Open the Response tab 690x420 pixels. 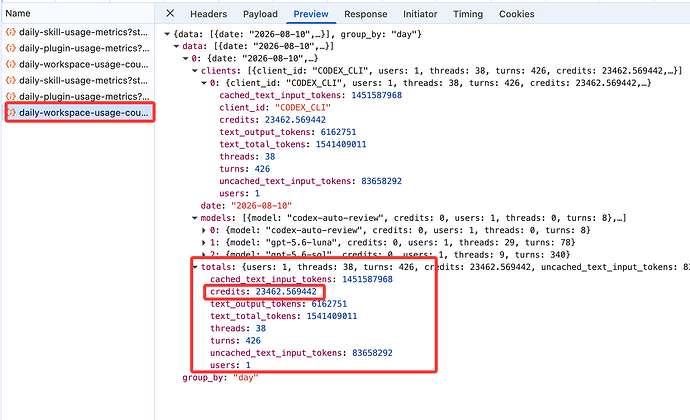[x=366, y=14]
